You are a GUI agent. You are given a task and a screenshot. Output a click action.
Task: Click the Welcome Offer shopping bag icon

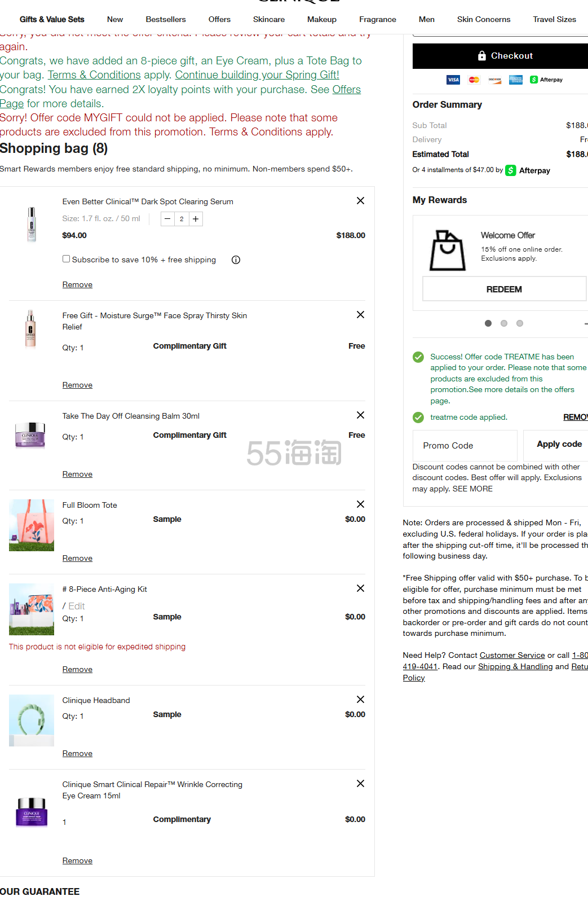[448, 251]
